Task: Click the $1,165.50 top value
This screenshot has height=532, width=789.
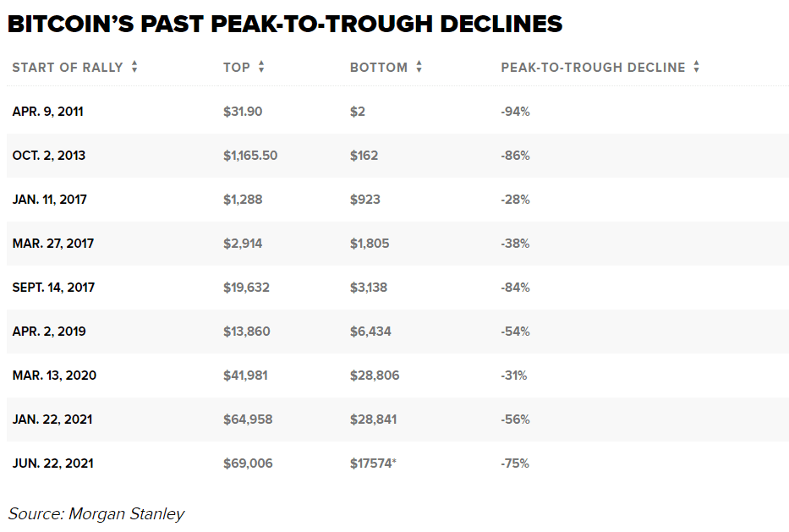Action: click(x=250, y=156)
